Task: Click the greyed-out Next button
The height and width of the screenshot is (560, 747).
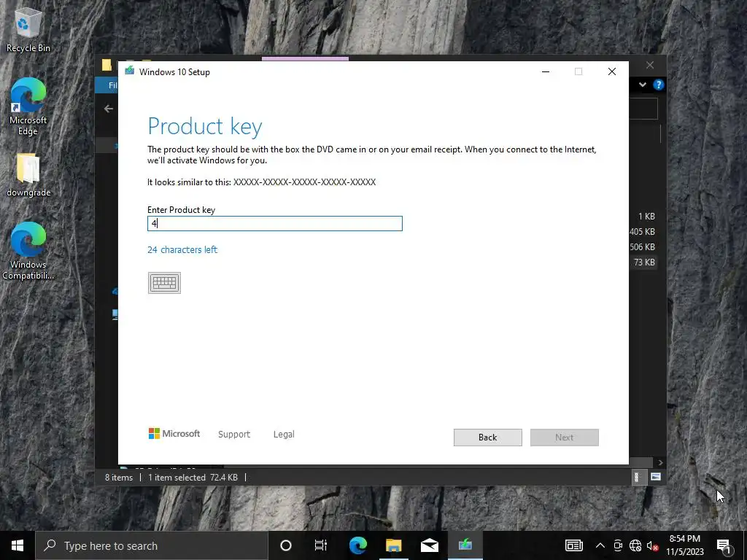Action: pyautogui.click(x=564, y=437)
